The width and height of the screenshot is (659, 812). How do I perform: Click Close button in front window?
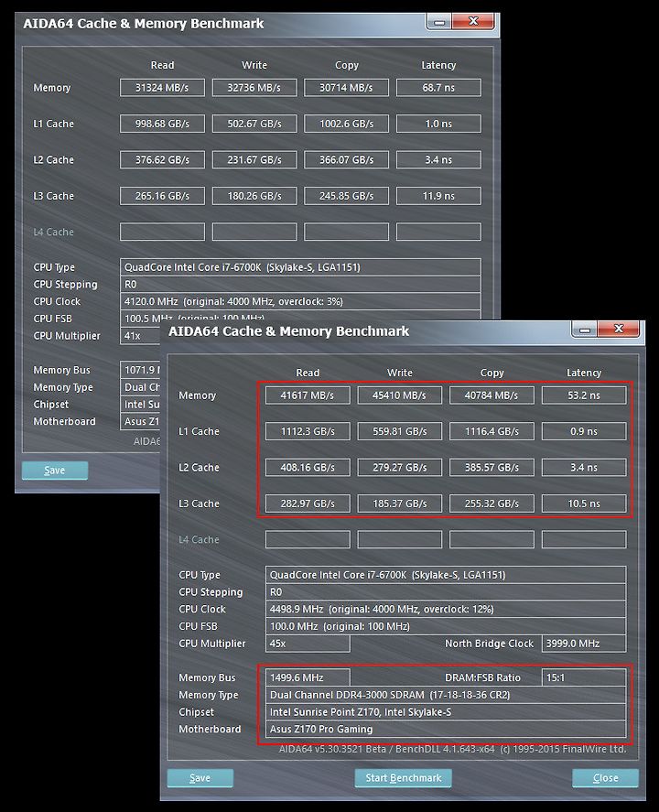click(605, 778)
